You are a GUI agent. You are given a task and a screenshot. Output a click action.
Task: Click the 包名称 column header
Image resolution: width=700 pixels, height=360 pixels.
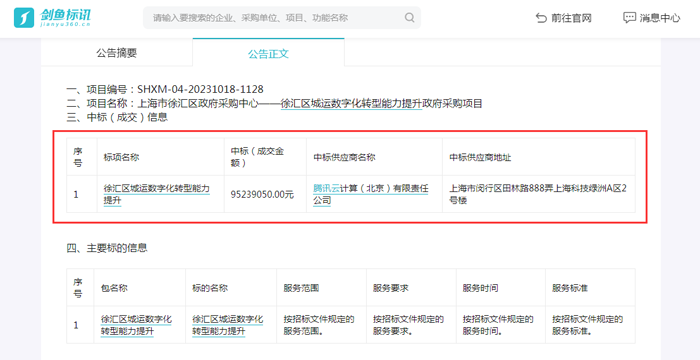[114, 288]
